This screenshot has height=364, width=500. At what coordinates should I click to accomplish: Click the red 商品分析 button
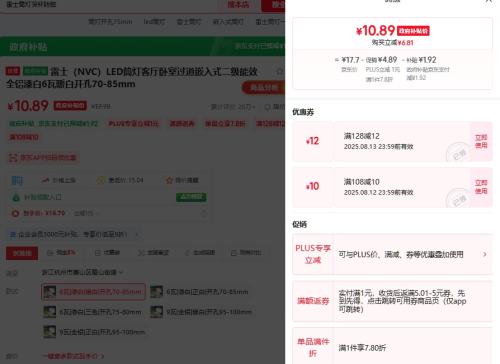click(x=263, y=88)
